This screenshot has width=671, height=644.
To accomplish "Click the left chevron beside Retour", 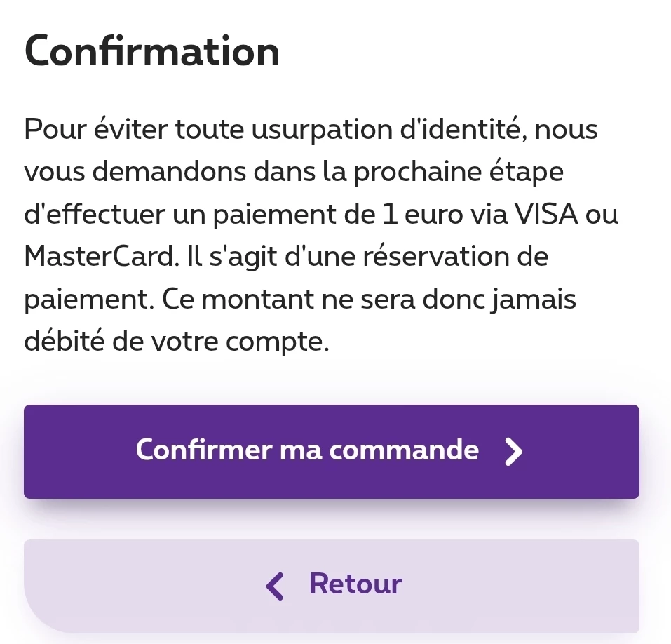I will click(x=276, y=586).
